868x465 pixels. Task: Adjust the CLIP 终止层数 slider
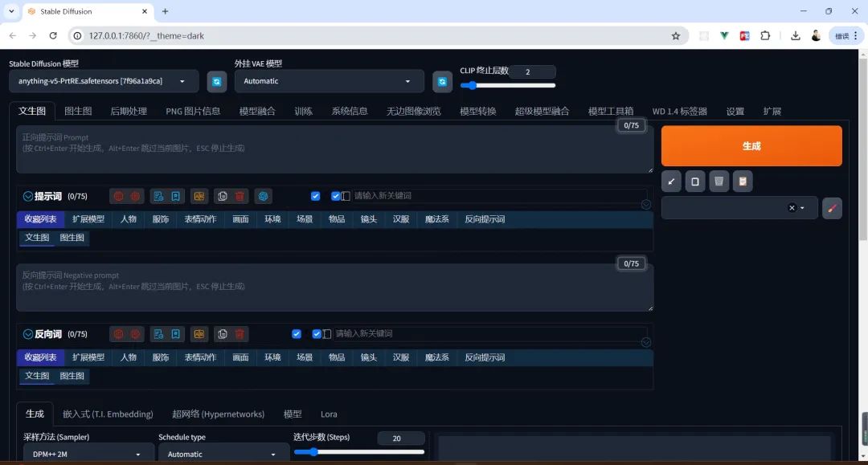(508, 85)
